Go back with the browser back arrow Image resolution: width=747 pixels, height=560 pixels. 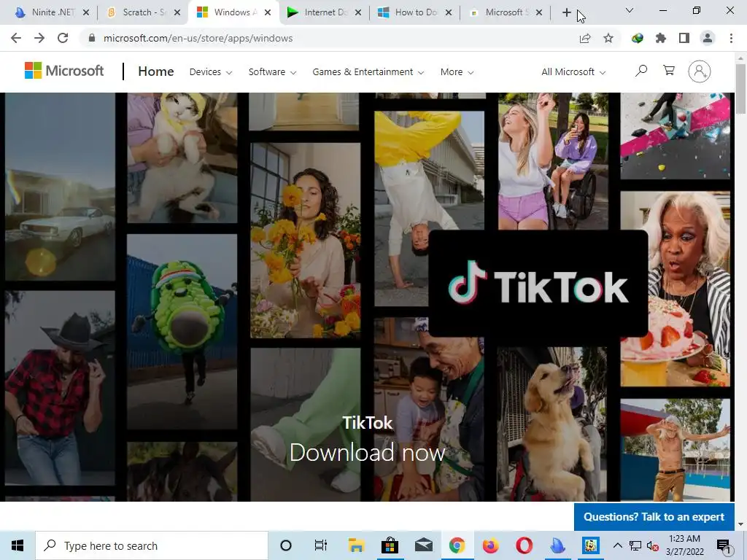(16, 38)
